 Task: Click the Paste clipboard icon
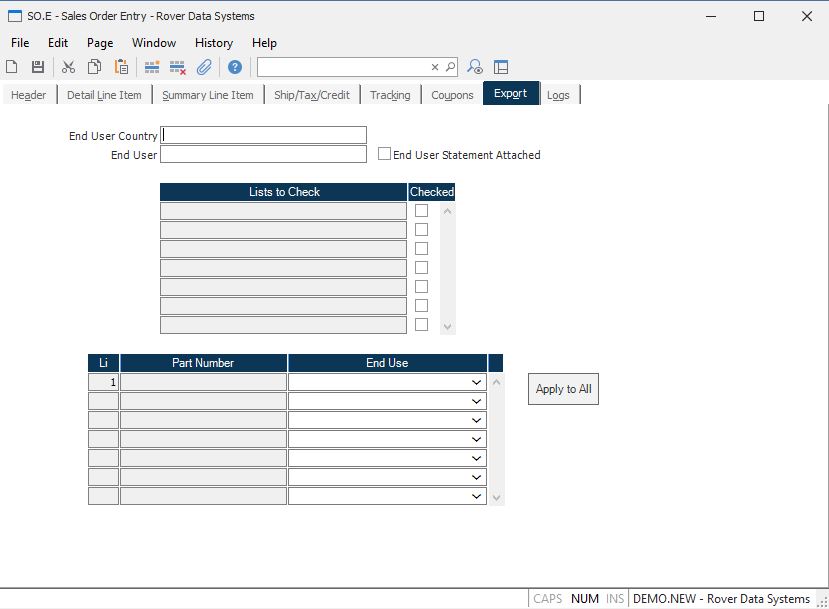coord(121,67)
